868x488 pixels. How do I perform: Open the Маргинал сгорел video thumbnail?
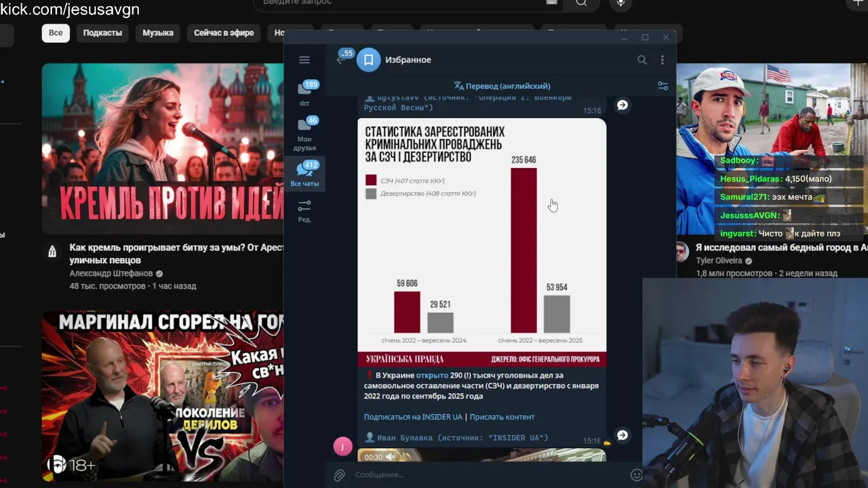tap(163, 396)
